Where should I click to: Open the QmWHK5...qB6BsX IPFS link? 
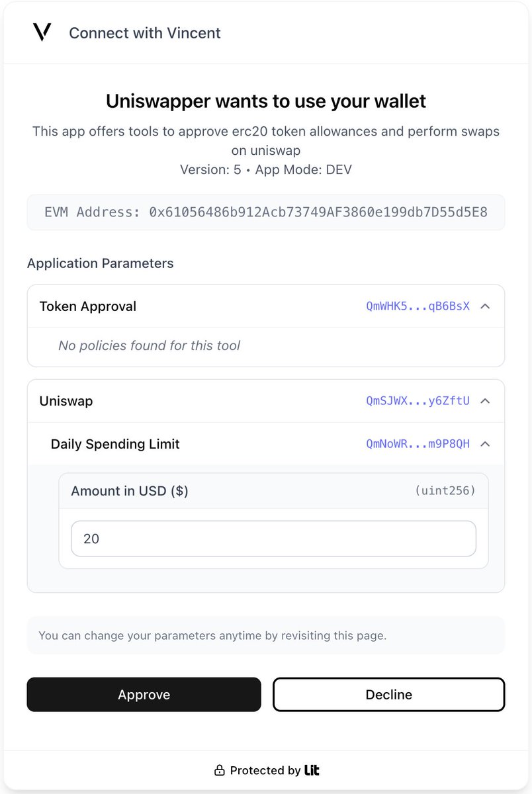click(x=418, y=306)
